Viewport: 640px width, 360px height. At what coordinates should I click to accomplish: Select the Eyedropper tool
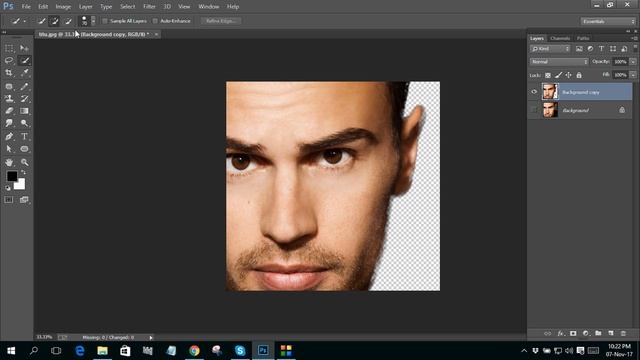coord(24,73)
